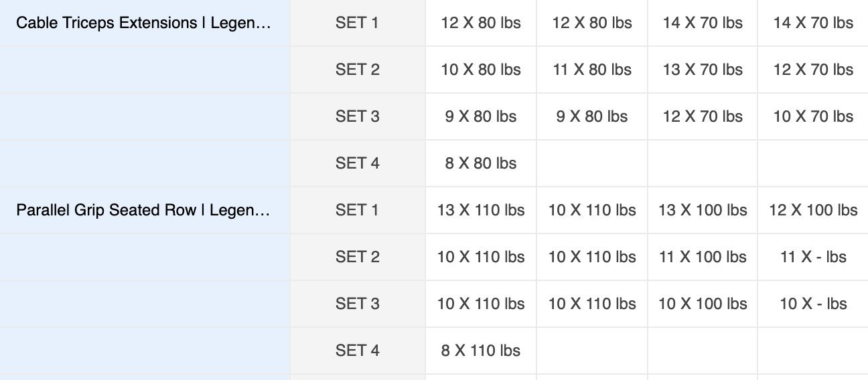This screenshot has height=380, width=868.
Task: Click SET 2 label of Parallel Grip Seated Row
Action: coord(357,257)
